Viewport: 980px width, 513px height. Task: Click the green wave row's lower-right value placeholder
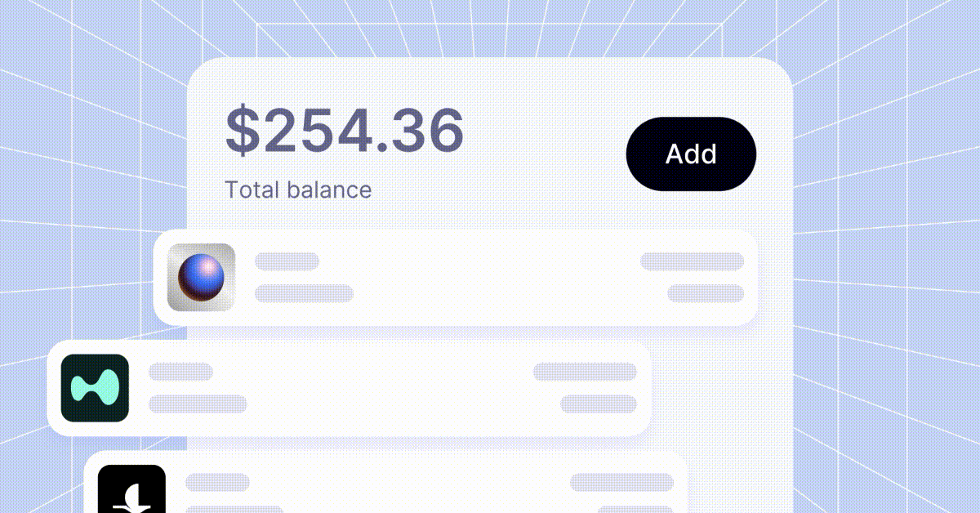click(x=599, y=404)
